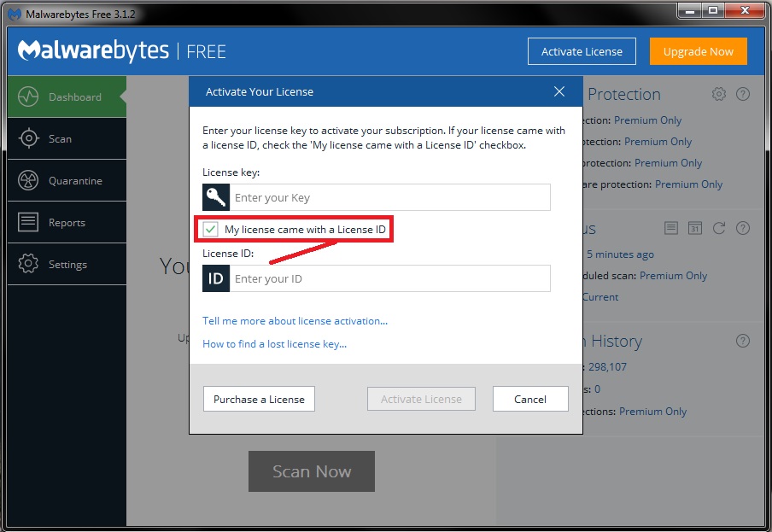Click the 'Current' updates status text
Image resolution: width=772 pixels, height=532 pixels.
tap(600, 297)
